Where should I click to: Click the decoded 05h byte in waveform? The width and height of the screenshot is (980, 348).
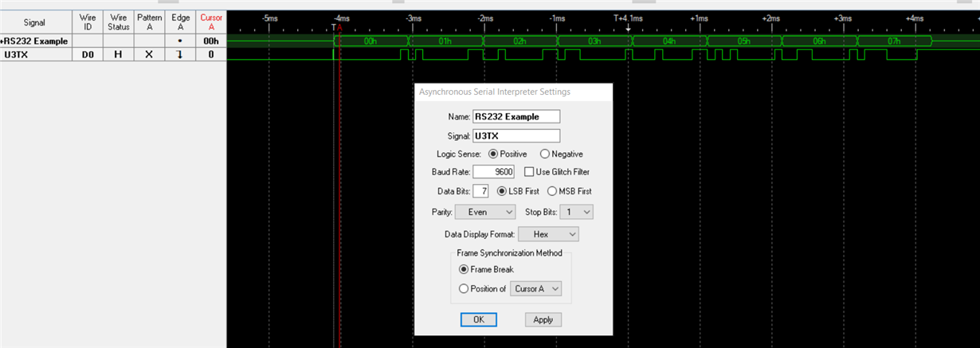click(x=744, y=41)
